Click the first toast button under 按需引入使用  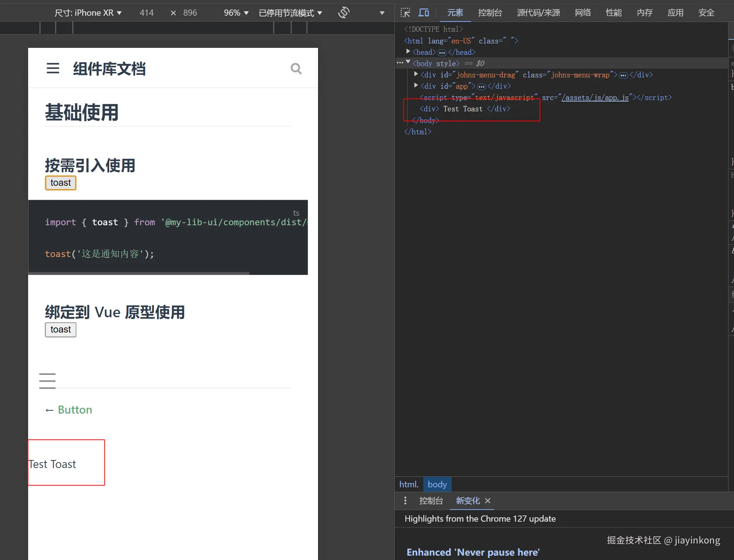coord(61,183)
